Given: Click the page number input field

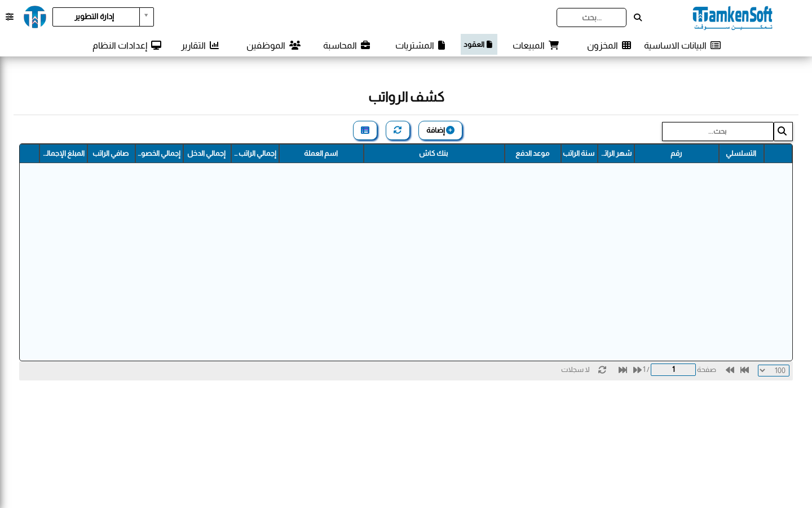Looking at the screenshot, I should (x=673, y=370).
